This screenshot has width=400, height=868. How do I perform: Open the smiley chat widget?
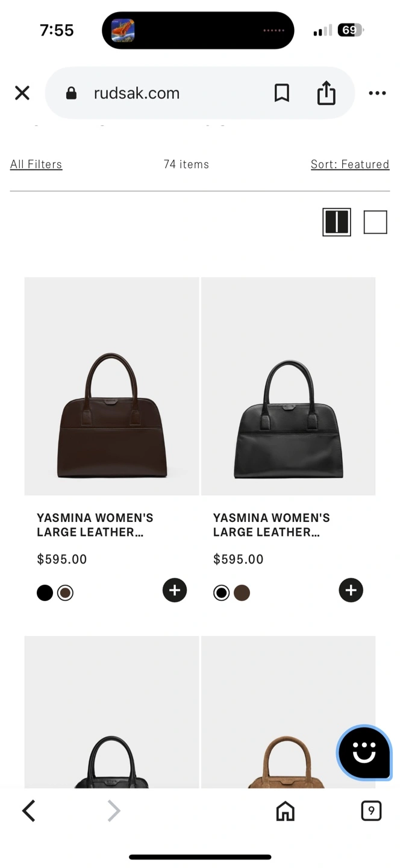364,753
